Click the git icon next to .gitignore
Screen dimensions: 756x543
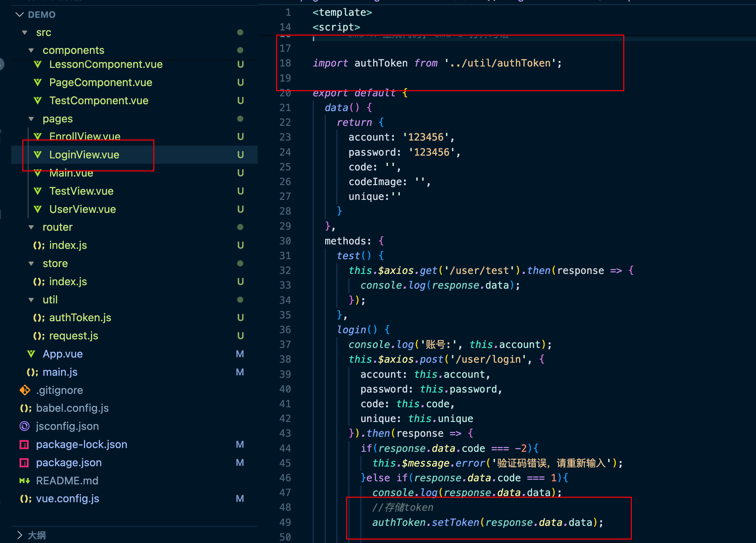pos(25,390)
